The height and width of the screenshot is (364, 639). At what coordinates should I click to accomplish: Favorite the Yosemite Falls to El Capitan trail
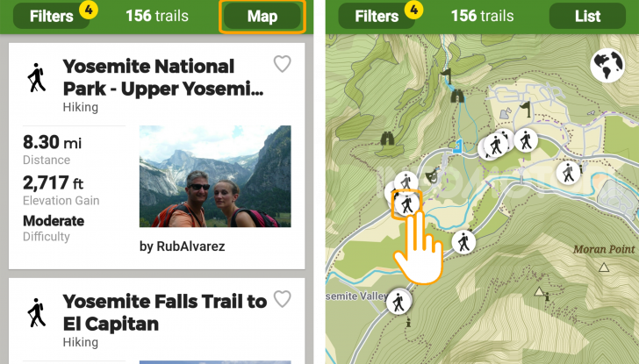point(282,299)
